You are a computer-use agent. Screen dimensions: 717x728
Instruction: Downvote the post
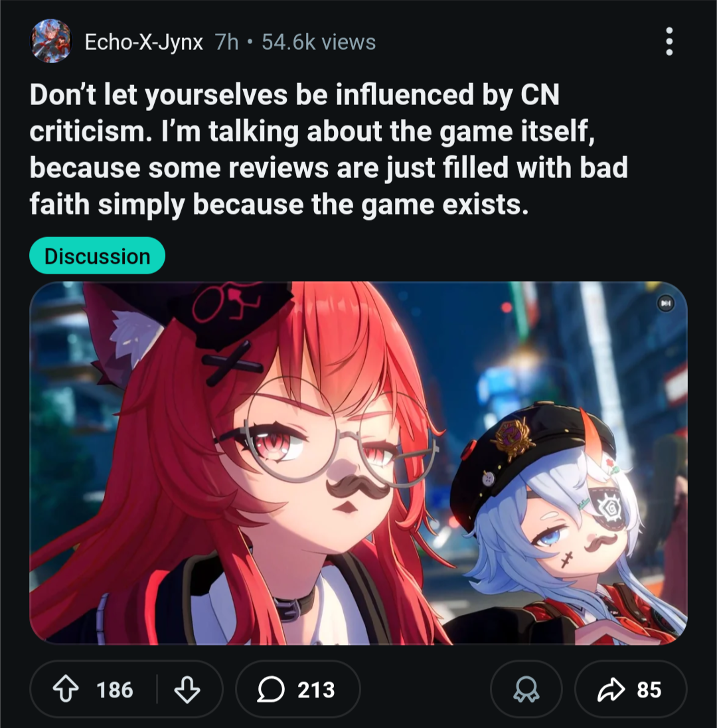point(187,689)
